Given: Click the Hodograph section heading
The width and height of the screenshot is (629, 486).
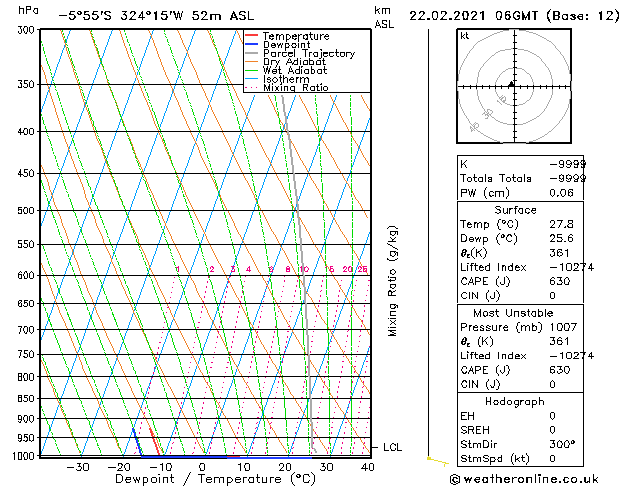Looking at the screenshot, I should (x=515, y=401).
